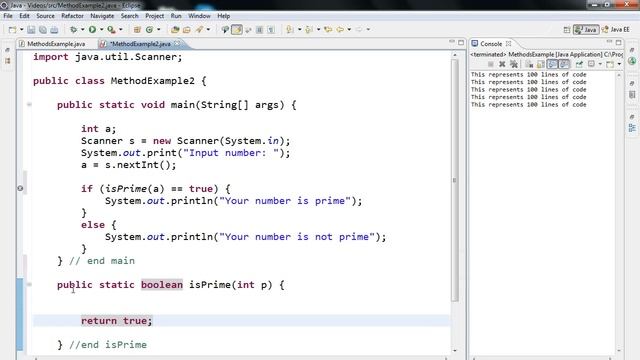Open the External Tools dropdown arrow
640x360 pixels.
pos(120,29)
